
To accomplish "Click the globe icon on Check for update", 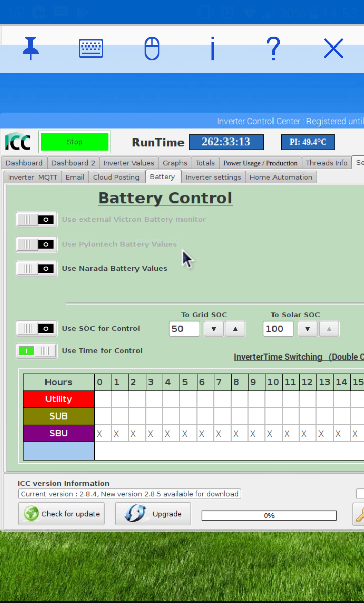I will click(x=31, y=514).
